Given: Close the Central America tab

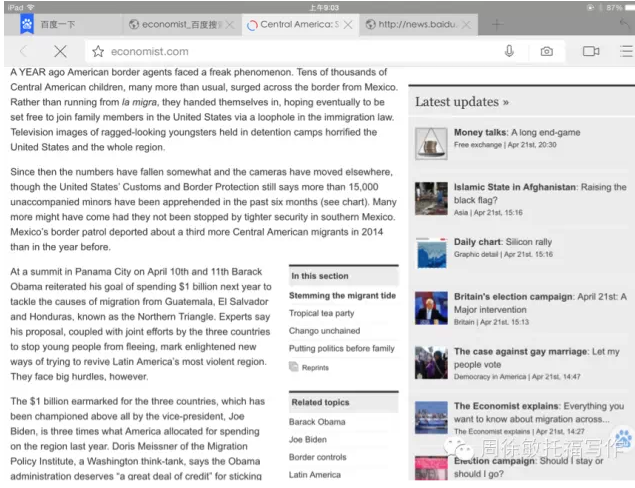Looking at the screenshot, I should (348, 24).
